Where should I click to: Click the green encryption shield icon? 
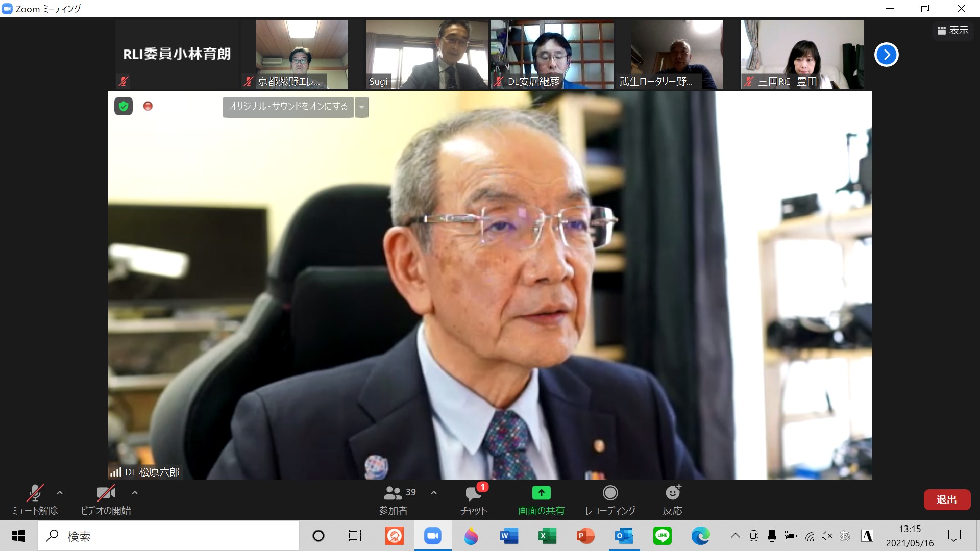coord(124,106)
